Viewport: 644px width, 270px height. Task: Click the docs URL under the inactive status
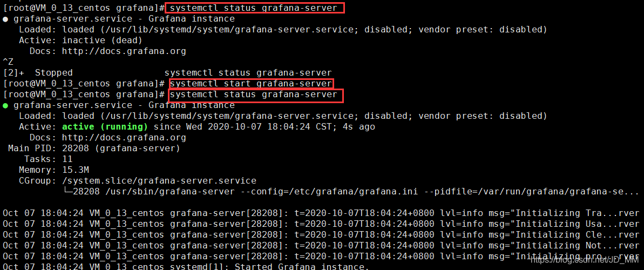(x=124, y=51)
